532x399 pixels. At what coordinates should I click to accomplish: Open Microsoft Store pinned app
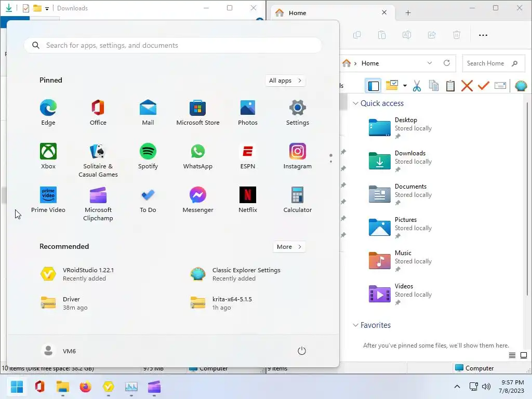pos(198,113)
